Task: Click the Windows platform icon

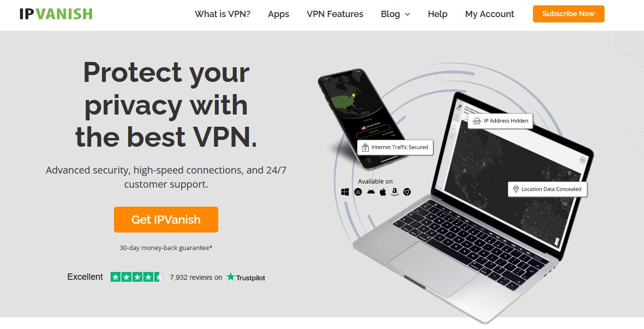Action: (x=345, y=192)
